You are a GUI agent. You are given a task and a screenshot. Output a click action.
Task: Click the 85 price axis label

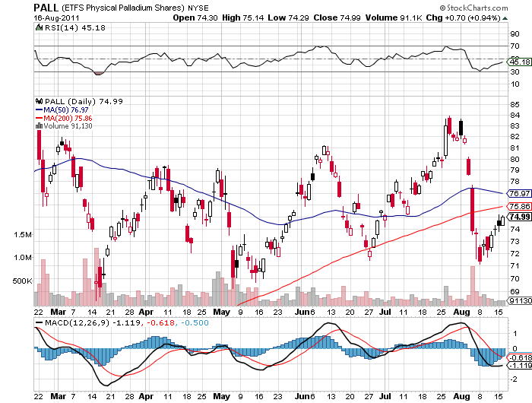coord(515,104)
